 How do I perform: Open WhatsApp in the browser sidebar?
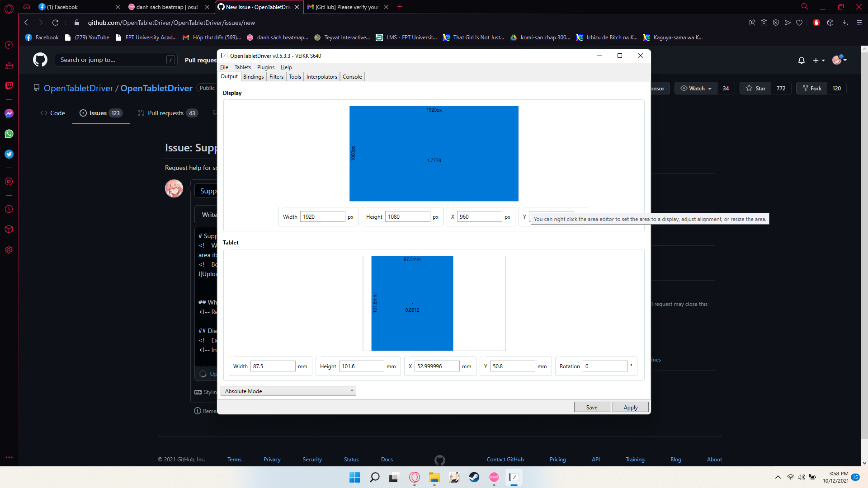[x=9, y=134]
